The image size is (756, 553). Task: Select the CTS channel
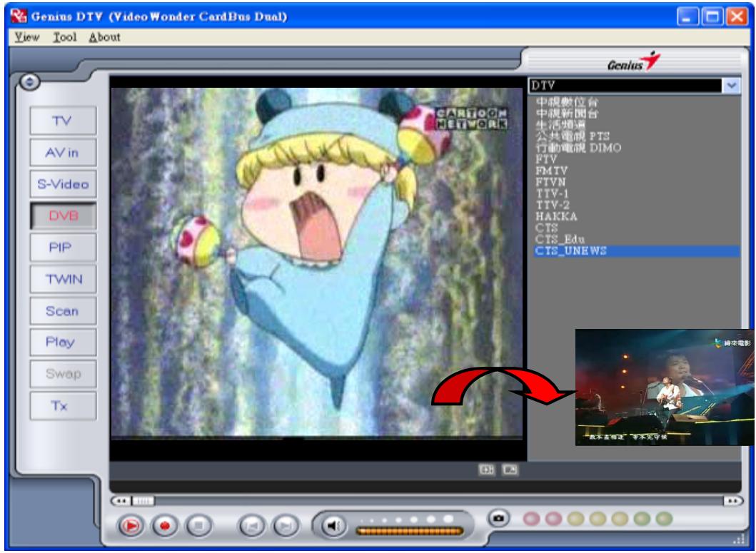coord(547,228)
